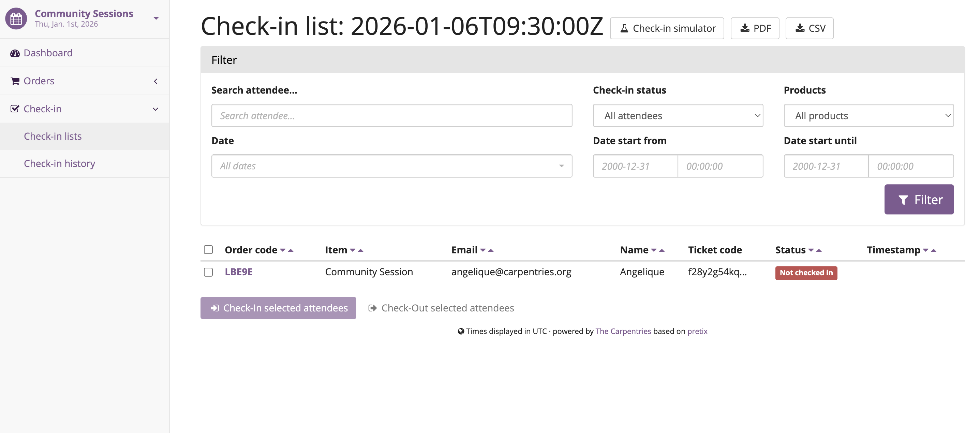The width and height of the screenshot is (980, 433).
Task: Export the list as CSV
Action: 809,28
